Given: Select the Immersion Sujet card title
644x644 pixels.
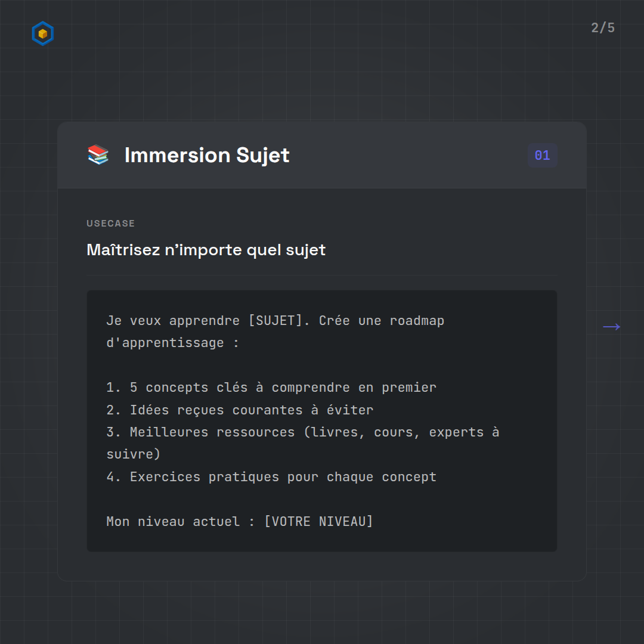Looking at the screenshot, I should click(x=206, y=155).
